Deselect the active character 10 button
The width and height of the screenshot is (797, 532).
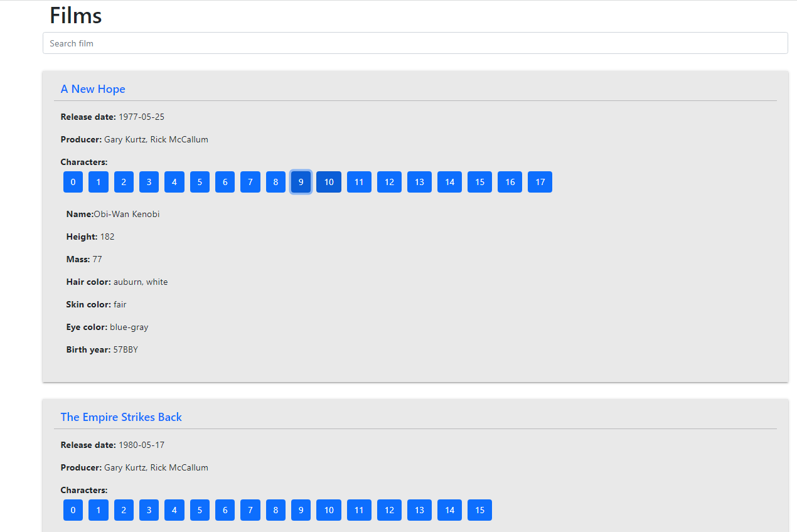(328, 182)
